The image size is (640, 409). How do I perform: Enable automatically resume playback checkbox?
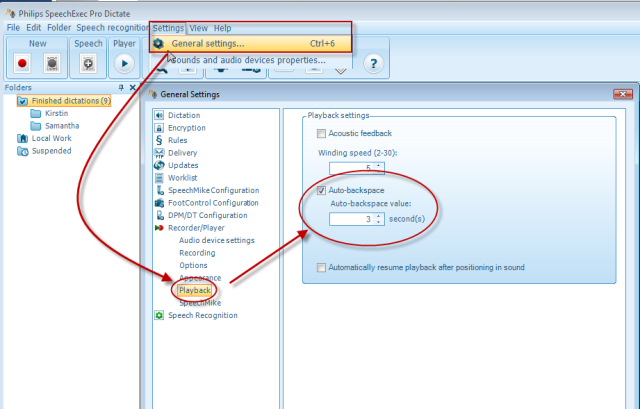tap(321, 268)
